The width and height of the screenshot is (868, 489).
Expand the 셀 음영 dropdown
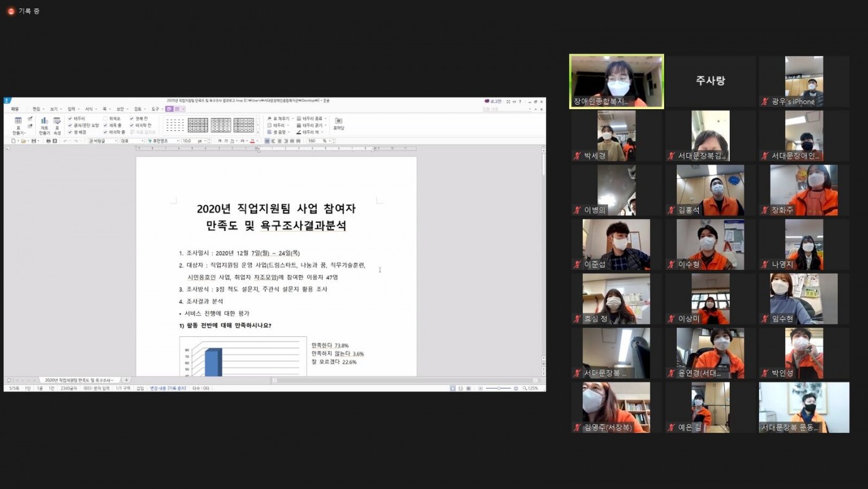point(278,132)
